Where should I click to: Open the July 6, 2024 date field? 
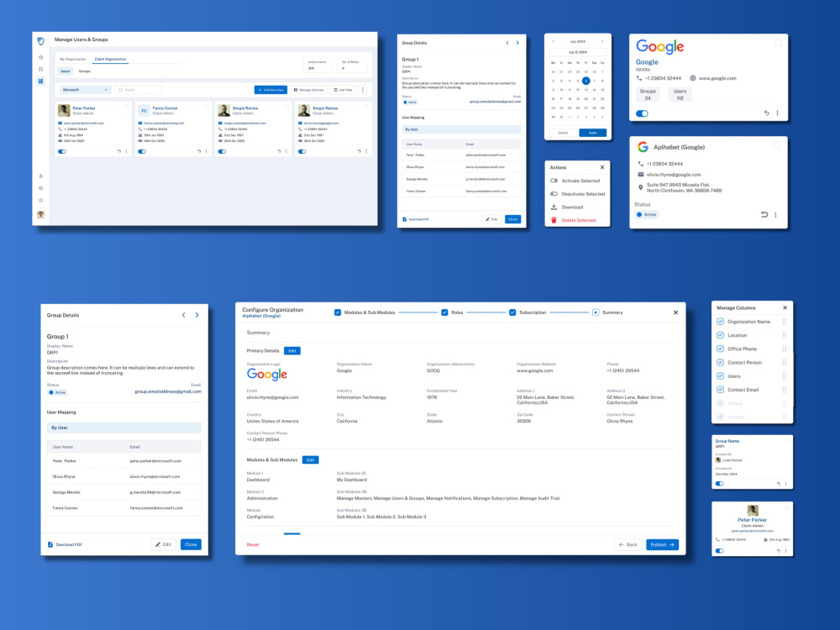578,52
